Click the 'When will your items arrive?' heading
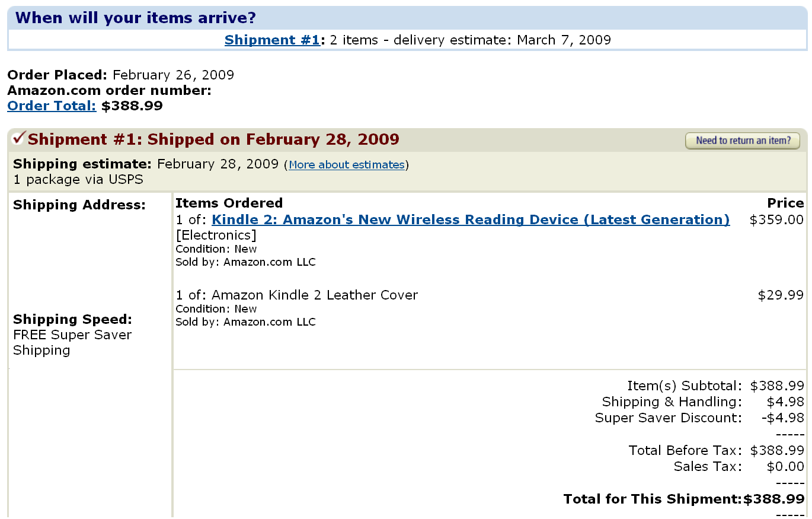The width and height of the screenshot is (812, 519). pos(136,18)
